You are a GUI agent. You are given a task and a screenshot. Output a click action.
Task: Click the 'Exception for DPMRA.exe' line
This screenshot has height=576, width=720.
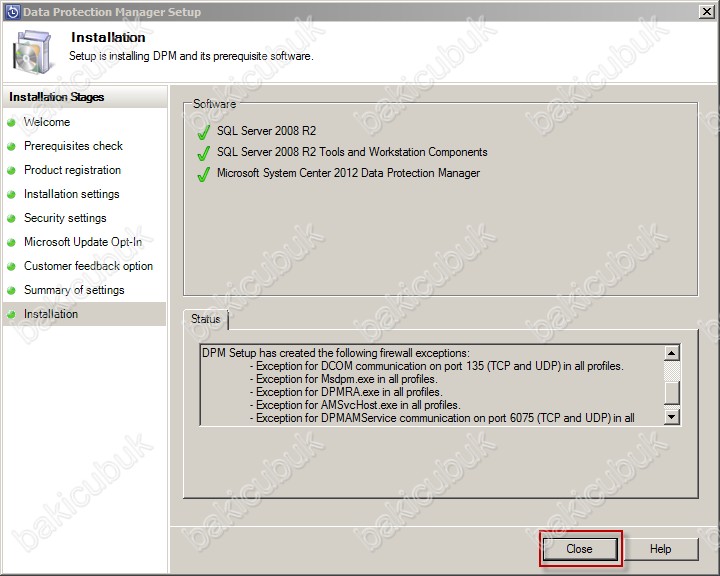346,392
